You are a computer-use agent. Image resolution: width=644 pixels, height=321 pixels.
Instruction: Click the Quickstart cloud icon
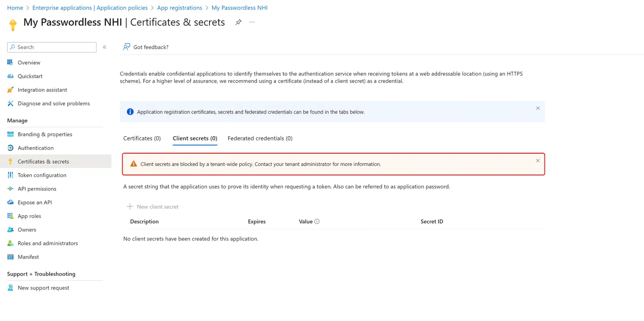coord(10,76)
